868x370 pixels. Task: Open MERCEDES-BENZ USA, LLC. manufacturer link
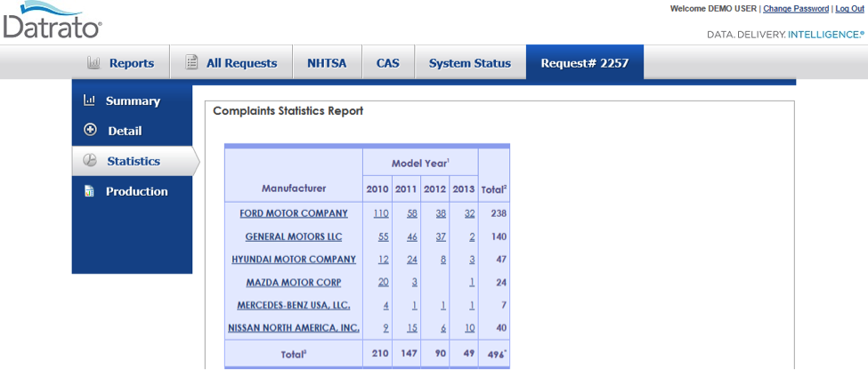pyautogui.click(x=294, y=305)
